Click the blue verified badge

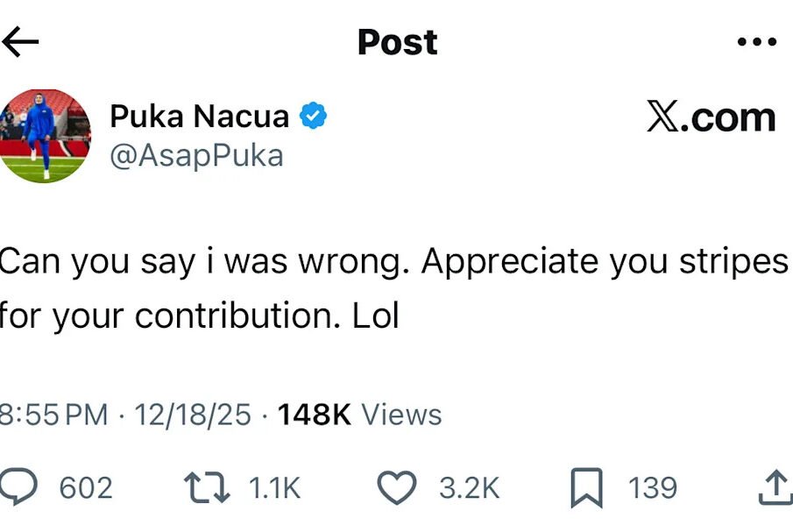(313, 116)
